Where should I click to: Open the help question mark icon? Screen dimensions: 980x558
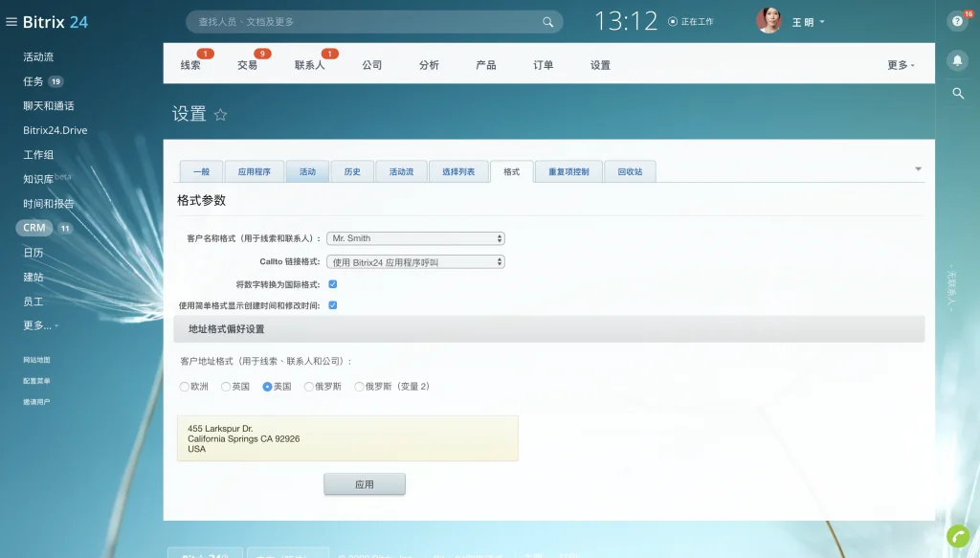pyautogui.click(x=957, y=21)
